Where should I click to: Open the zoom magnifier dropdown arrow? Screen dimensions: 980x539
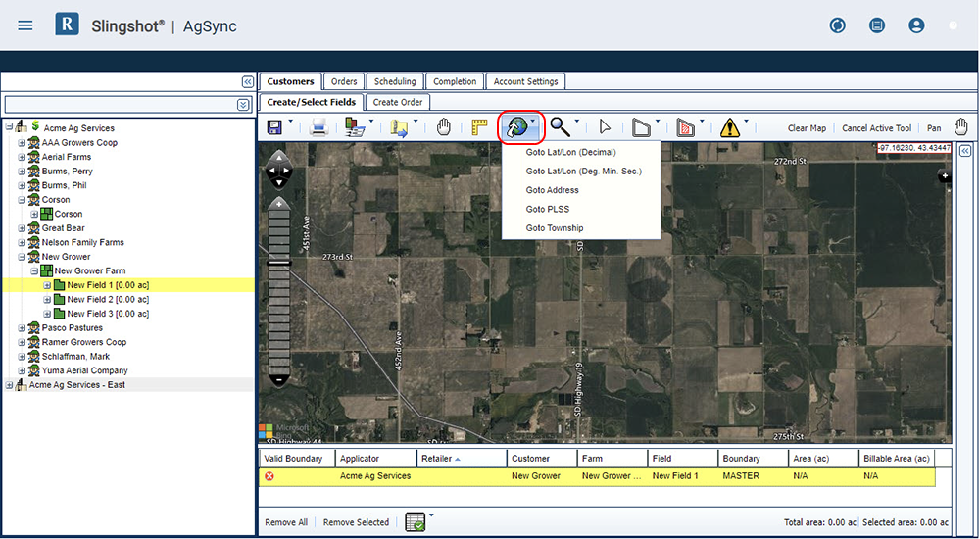[577, 122]
